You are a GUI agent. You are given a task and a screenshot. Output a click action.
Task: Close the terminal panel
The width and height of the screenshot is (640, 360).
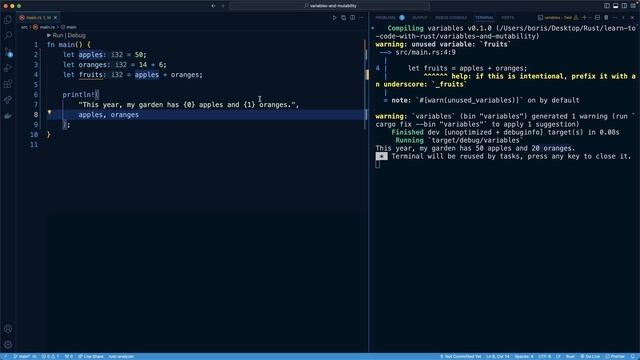633,18
